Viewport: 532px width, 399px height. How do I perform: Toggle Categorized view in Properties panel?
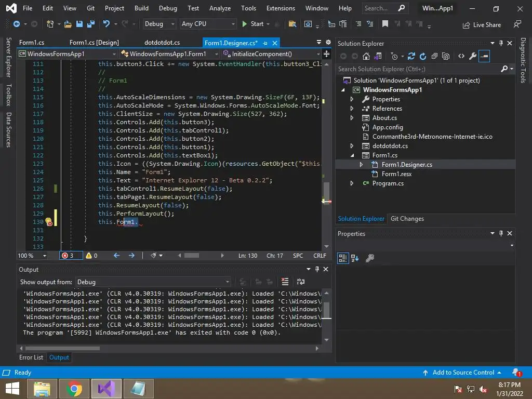tap(343, 258)
